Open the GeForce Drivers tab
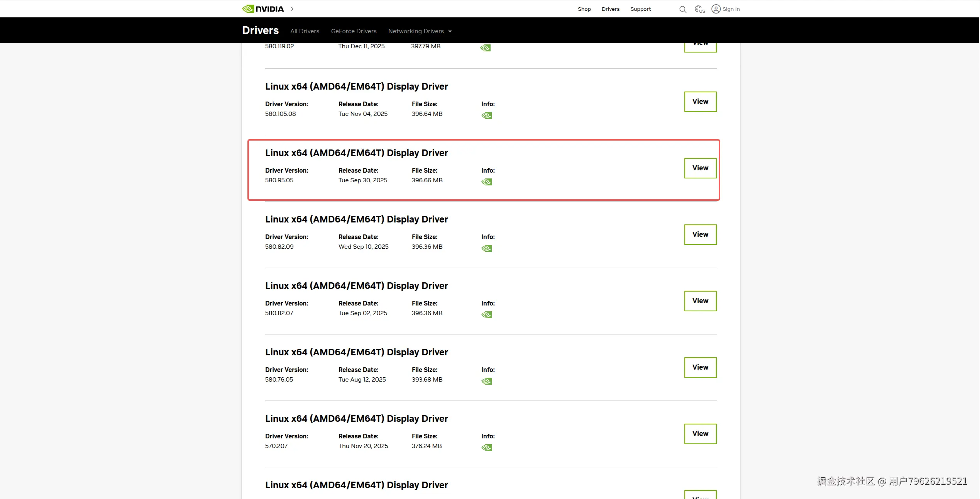Screen dimensions: 980x499 click(354, 31)
